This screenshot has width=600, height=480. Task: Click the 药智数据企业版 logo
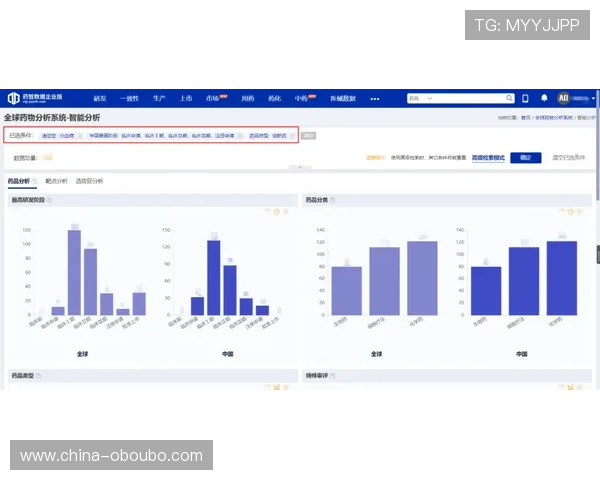click(x=35, y=98)
